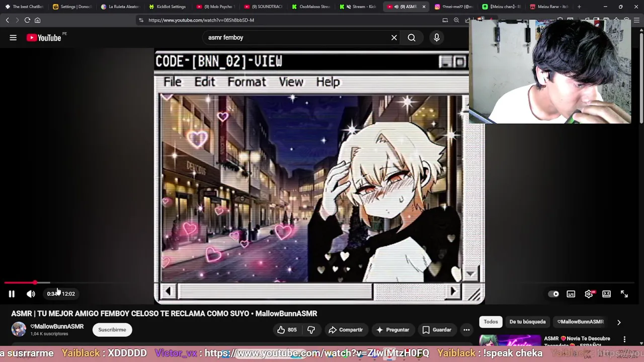Toggle the autoplay switch in the player
Image resolution: width=644 pixels, height=362 pixels.
(553, 294)
